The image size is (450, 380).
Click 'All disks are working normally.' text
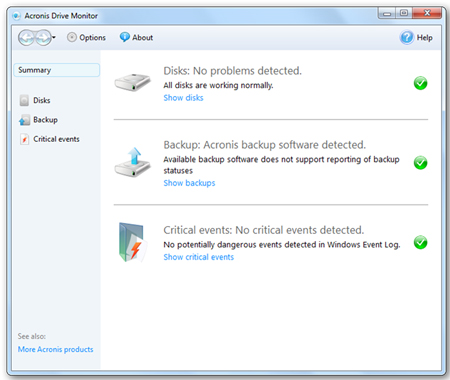(x=218, y=85)
